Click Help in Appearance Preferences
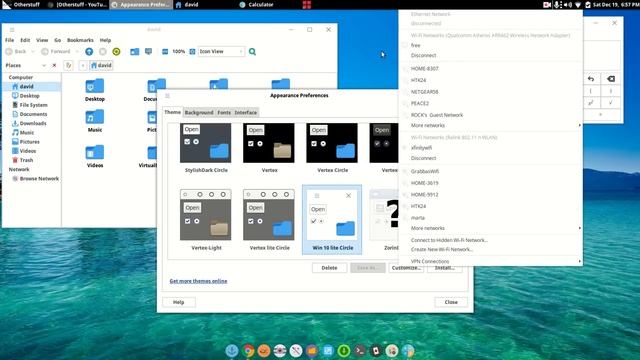 pos(178,302)
